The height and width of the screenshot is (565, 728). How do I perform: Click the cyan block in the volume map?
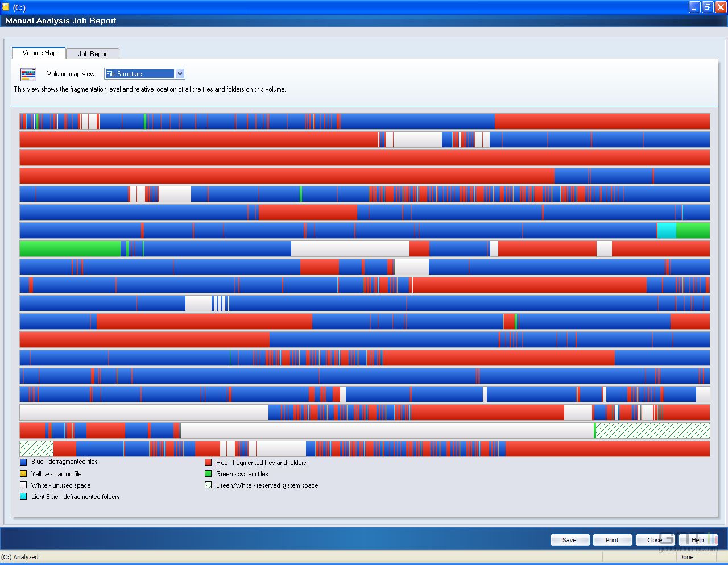click(667, 231)
